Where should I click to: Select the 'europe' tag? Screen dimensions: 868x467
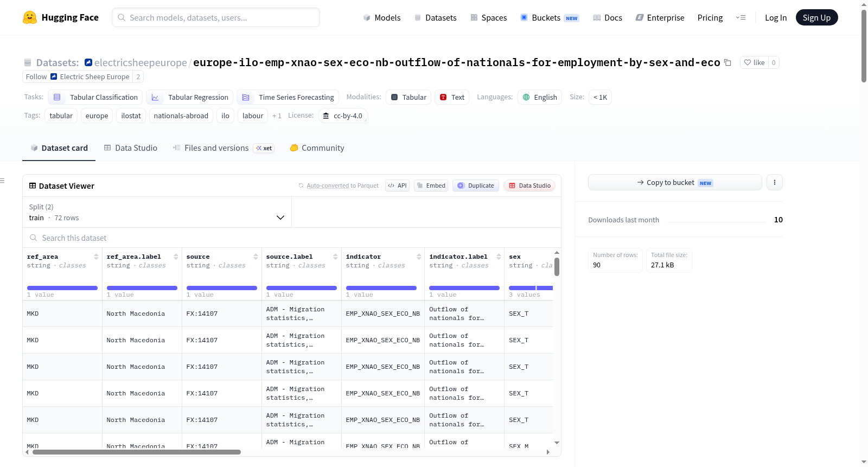click(97, 116)
